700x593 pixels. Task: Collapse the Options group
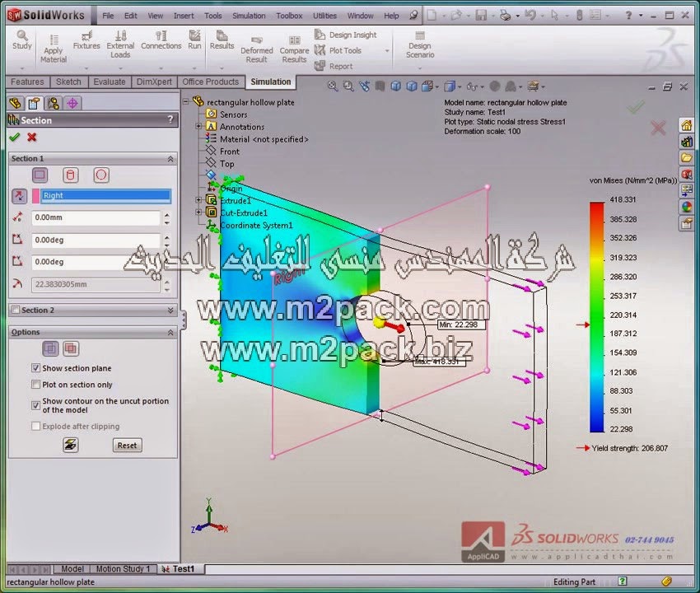170,332
